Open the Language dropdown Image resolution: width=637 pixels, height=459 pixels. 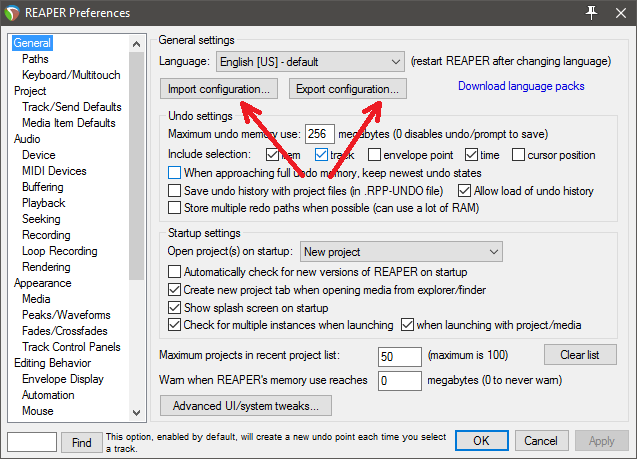310,62
